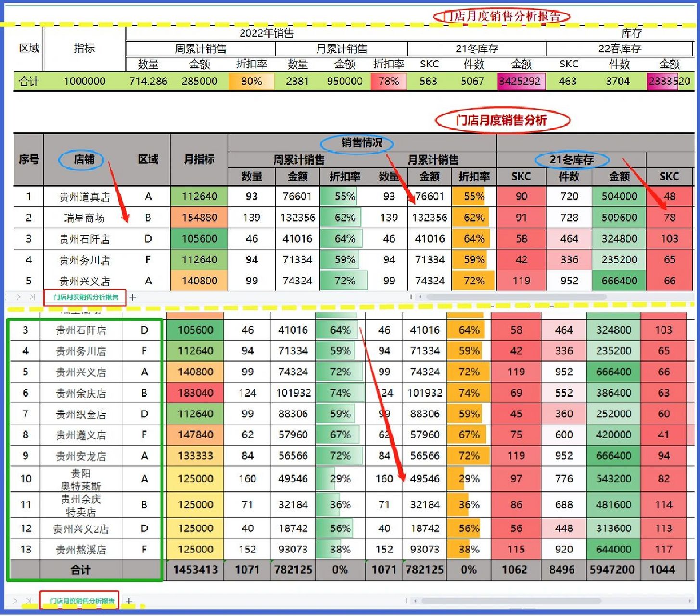Click the right scroll arrow of bottom horizontal scrollbar
700x616 pixels.
[690, 601]
